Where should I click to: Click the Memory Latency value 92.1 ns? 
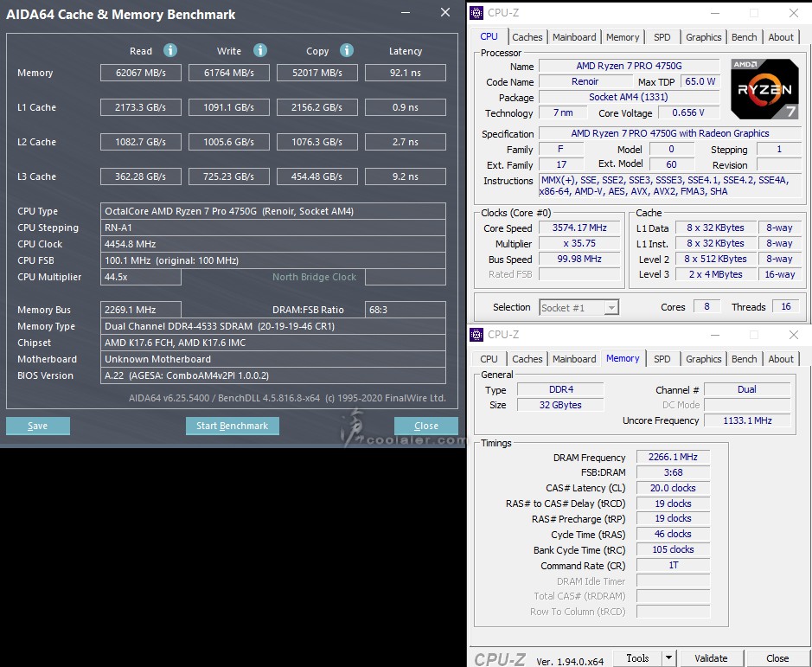pos(406,73)
